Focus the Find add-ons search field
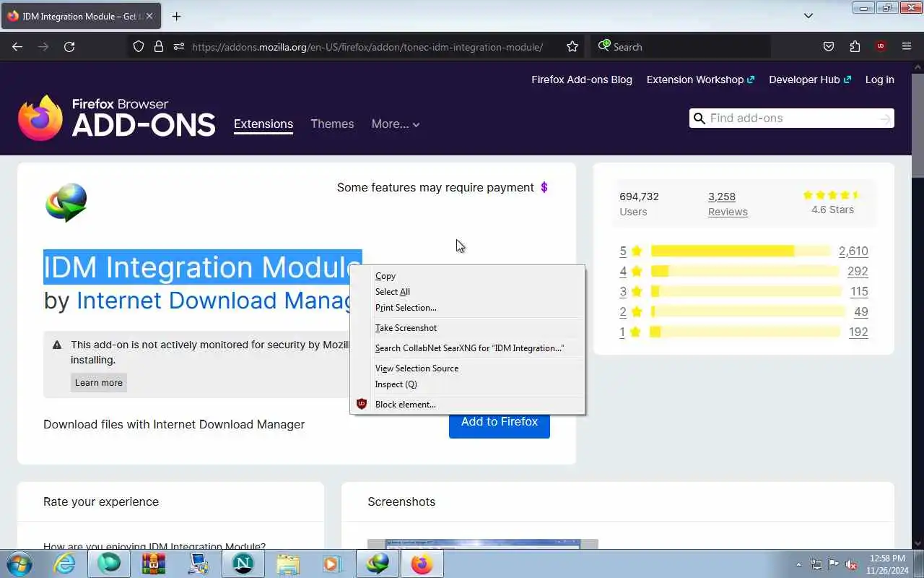924x578 pixels. [792, 118]
